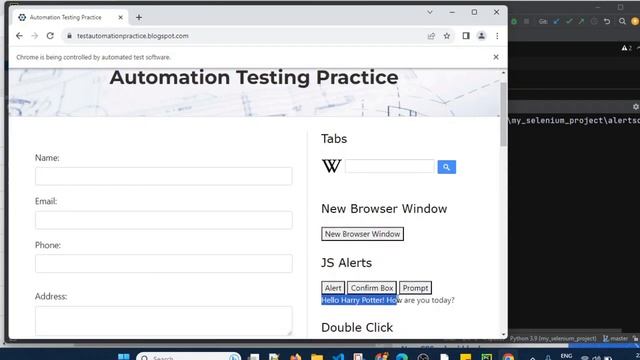Open a new Chrome tab
Screen dimensions: 640x360
(x=139, y=17)
